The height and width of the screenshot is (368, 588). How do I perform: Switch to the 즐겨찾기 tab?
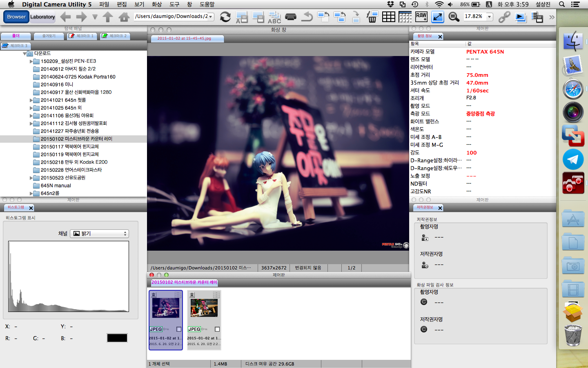(49, 36)
